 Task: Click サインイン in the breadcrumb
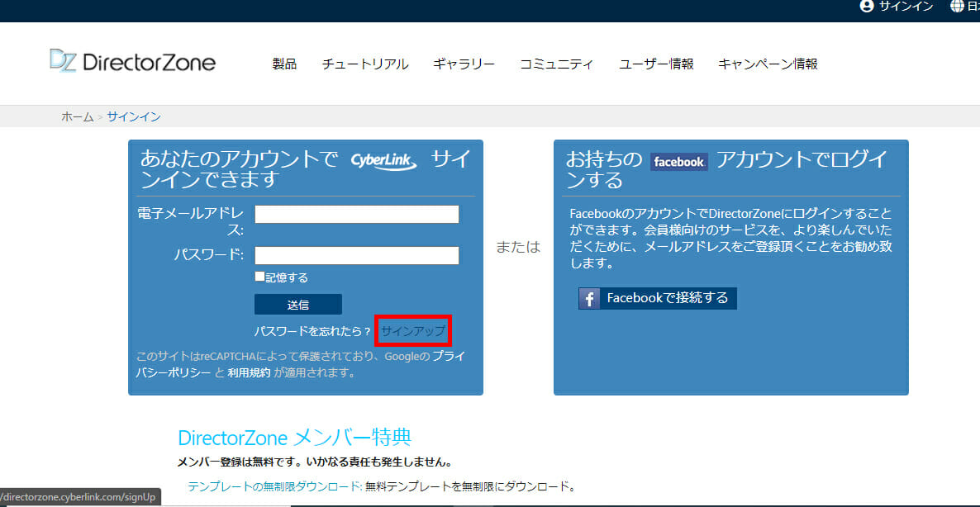(x=134, y=116)
